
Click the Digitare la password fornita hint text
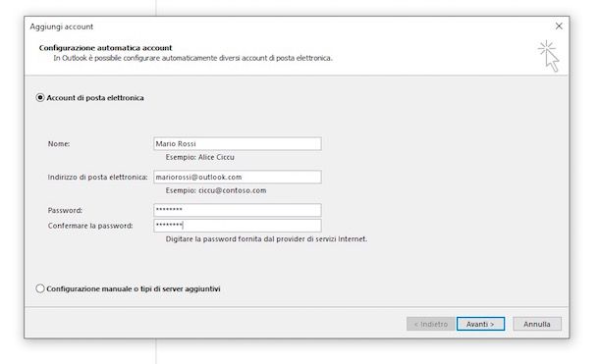click(x=266, y=239)
